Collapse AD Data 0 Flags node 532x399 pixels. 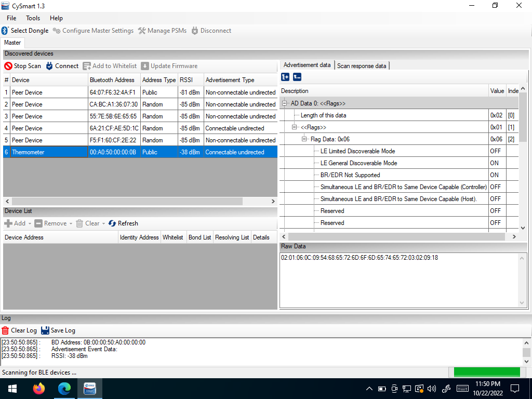pyautogui.click(x=285, y=103)
